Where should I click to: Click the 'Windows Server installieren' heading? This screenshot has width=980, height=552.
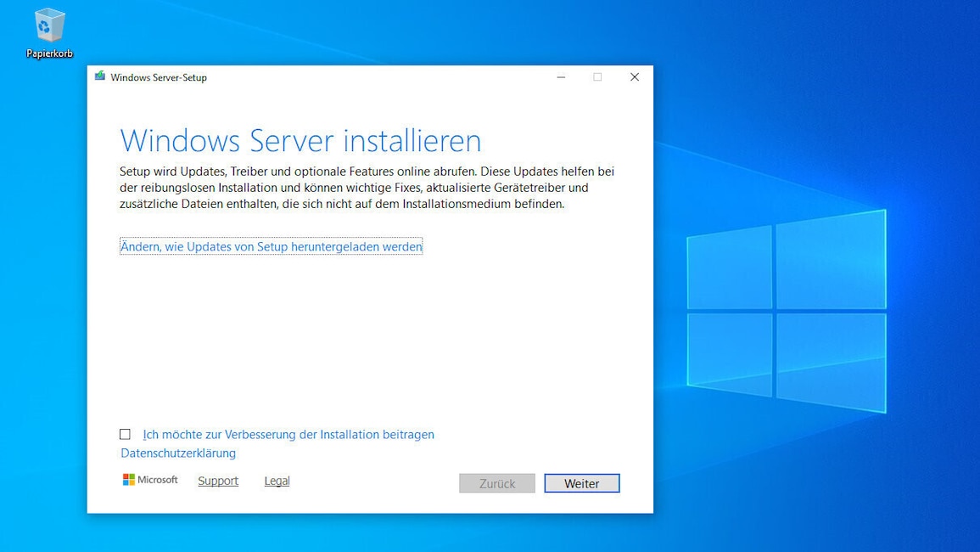pos(300,140)
